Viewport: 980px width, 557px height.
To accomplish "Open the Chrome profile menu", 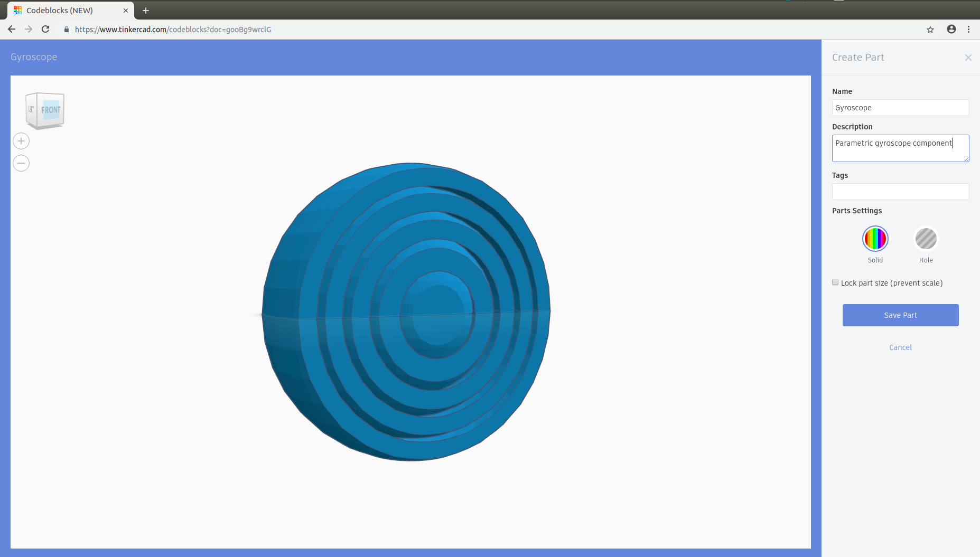I will [950, 30].
